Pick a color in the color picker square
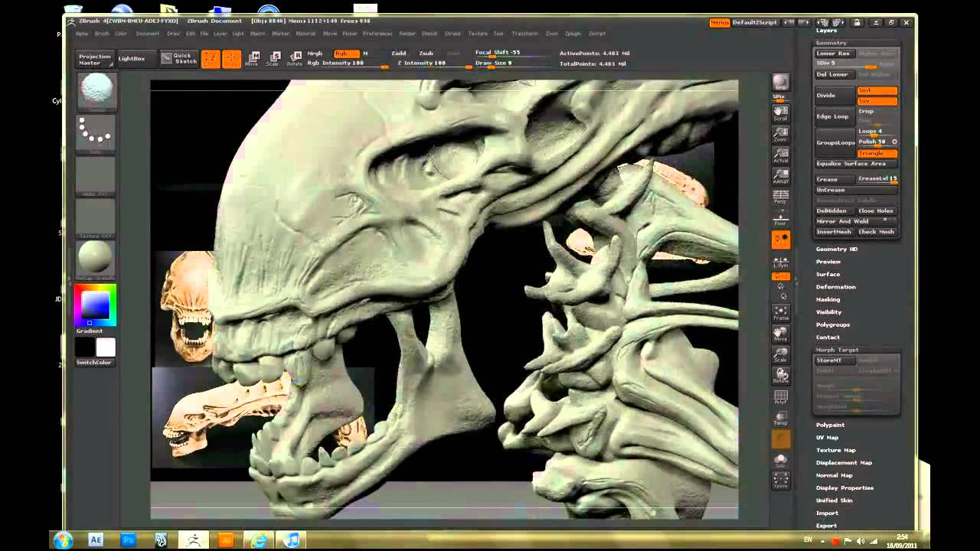The image size is (980, 551). (96, 305)
